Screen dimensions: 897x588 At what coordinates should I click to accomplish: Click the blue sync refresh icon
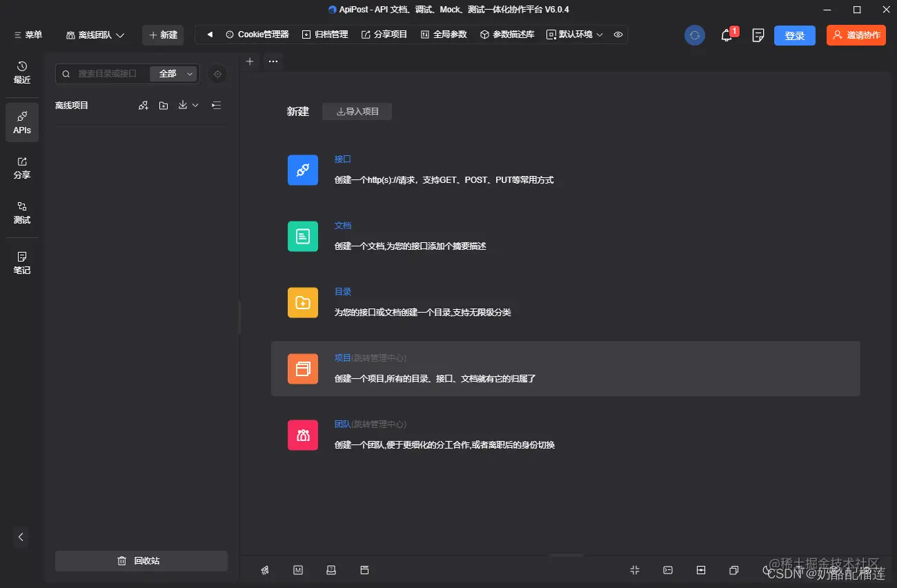(x=695, y=35)
